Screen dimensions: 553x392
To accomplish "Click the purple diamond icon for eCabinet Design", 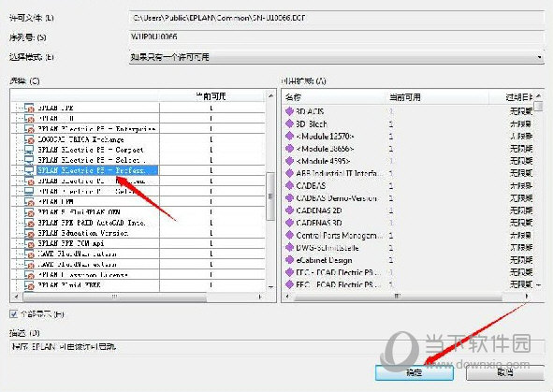I will (289, 260).
